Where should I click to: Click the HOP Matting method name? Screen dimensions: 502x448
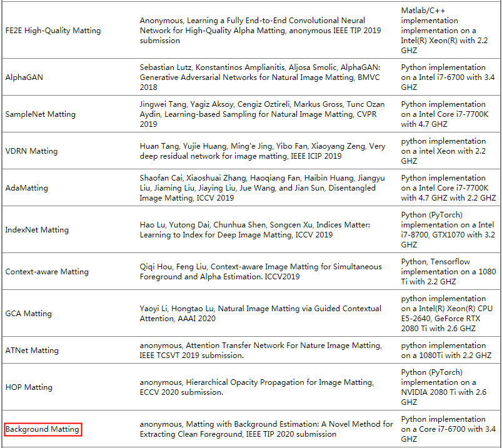pyautogui.click(x=29, y=387)
